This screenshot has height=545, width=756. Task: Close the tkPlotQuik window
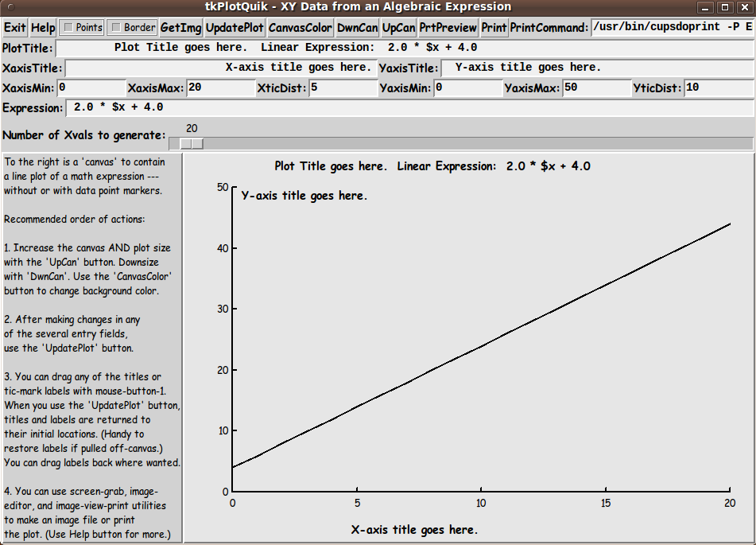(745, 7)
